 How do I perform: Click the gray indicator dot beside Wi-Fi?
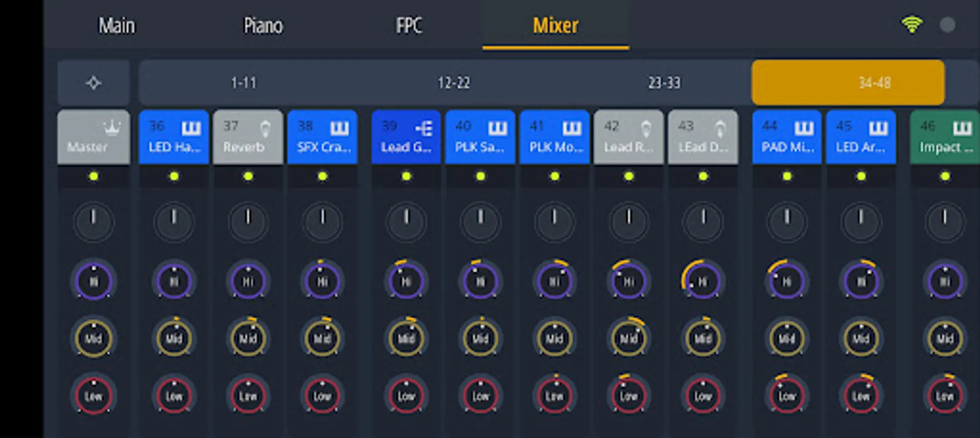(947, 25)
